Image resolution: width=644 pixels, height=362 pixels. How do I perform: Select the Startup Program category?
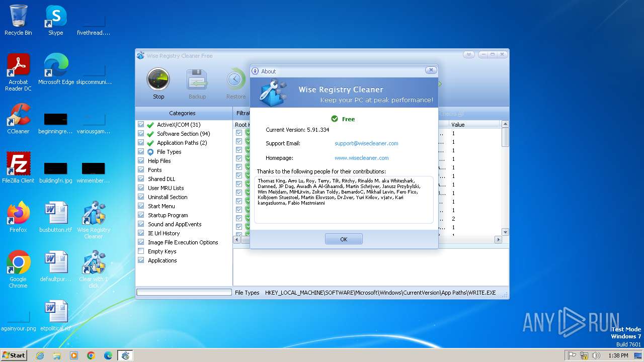coord(168,215)
